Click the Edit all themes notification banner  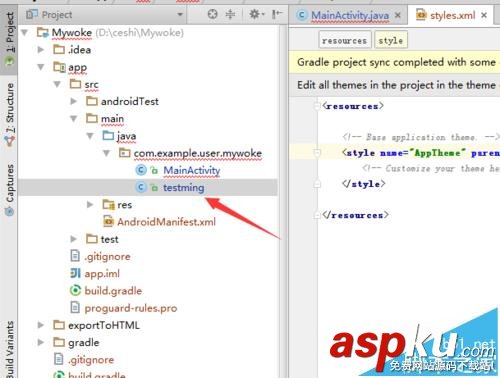click(x=394, y=85)
